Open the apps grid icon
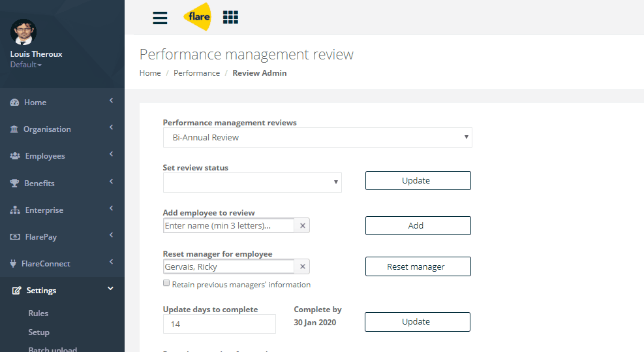The width and height of the screenshot is (644, 352). [x=230, y=17]
